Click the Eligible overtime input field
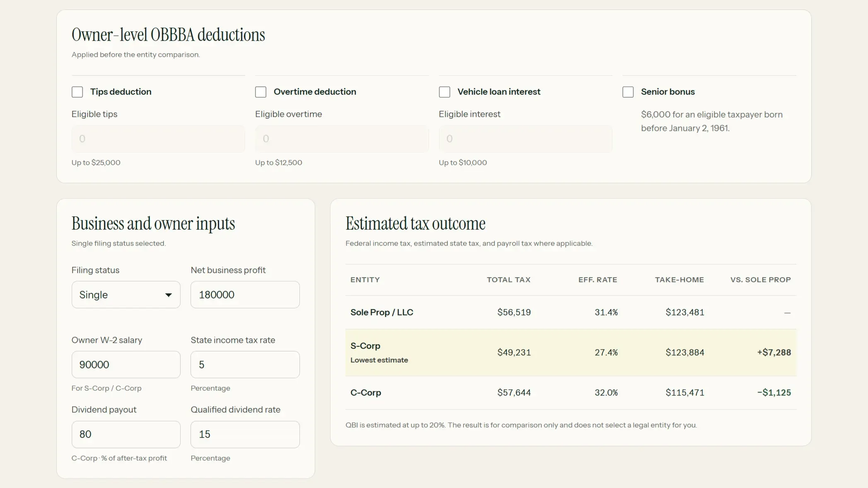Screen dimensions: 868x488 click(342, 139)
